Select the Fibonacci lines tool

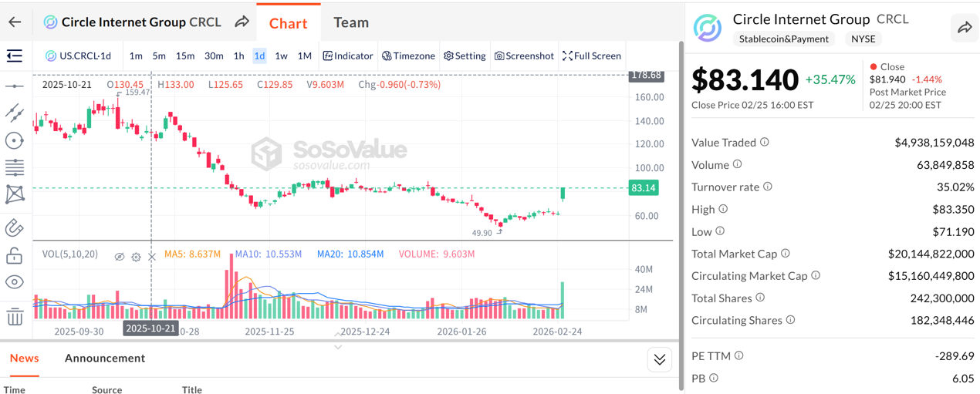click(x=14, y=167)
